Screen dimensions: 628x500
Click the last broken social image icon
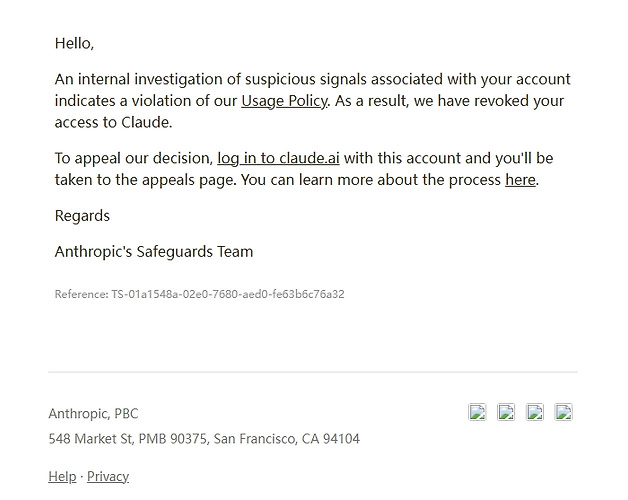tap(564, 412)
